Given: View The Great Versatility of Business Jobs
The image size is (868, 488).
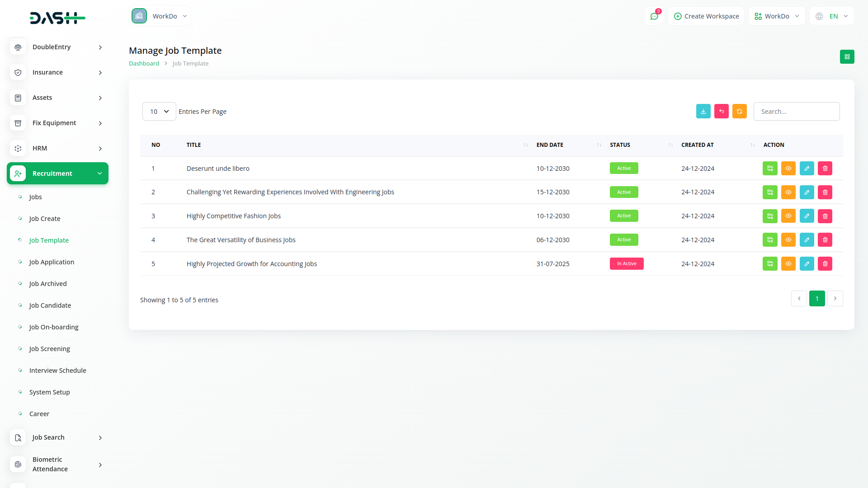Looking at the screenshot, I should [788, 240].
